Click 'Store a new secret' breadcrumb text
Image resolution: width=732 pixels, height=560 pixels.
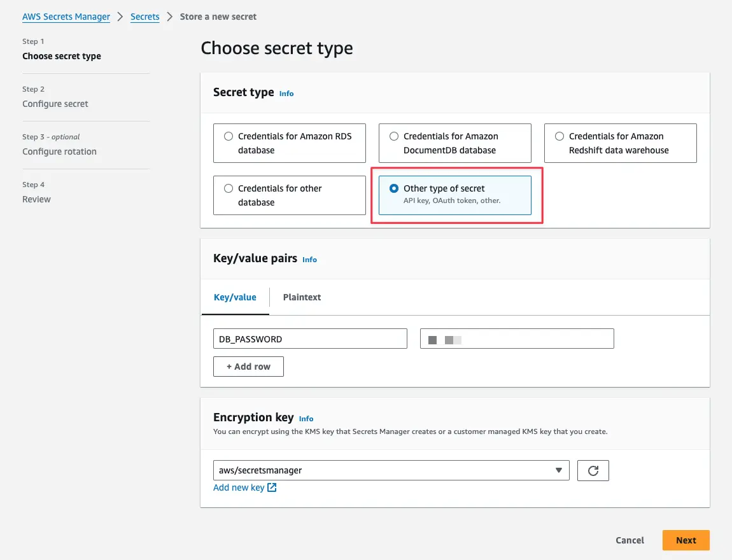[x=218, y=17]
